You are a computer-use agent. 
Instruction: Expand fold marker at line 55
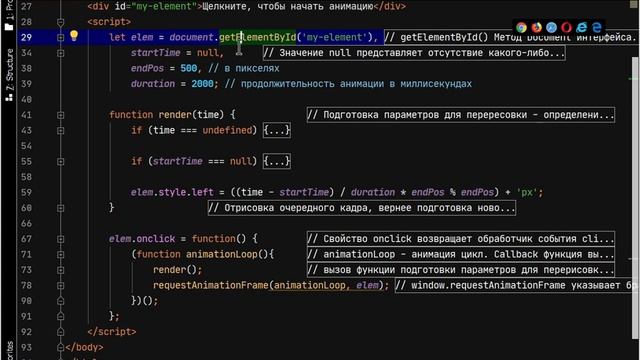60,162
